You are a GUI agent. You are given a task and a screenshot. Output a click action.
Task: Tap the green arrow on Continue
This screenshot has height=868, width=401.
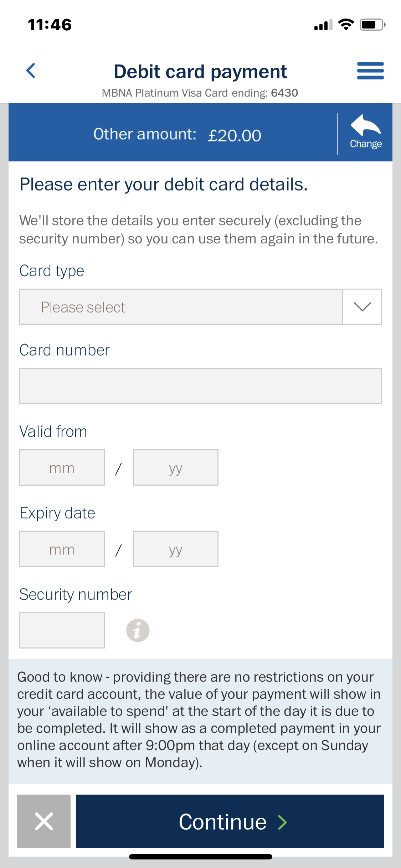click(x=282, y=822)
